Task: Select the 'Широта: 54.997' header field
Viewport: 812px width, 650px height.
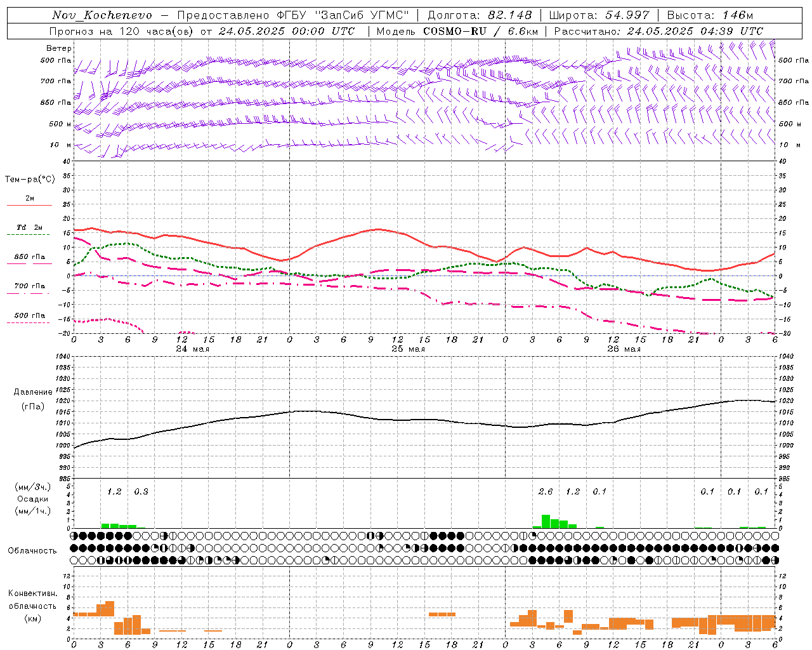Action: 599,15
